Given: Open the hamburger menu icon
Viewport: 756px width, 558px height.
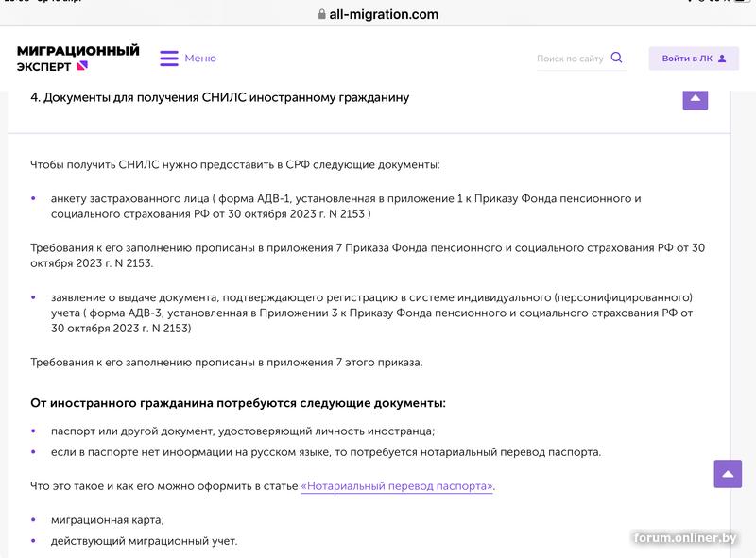Looking at the screenshot, I should 169,59.
